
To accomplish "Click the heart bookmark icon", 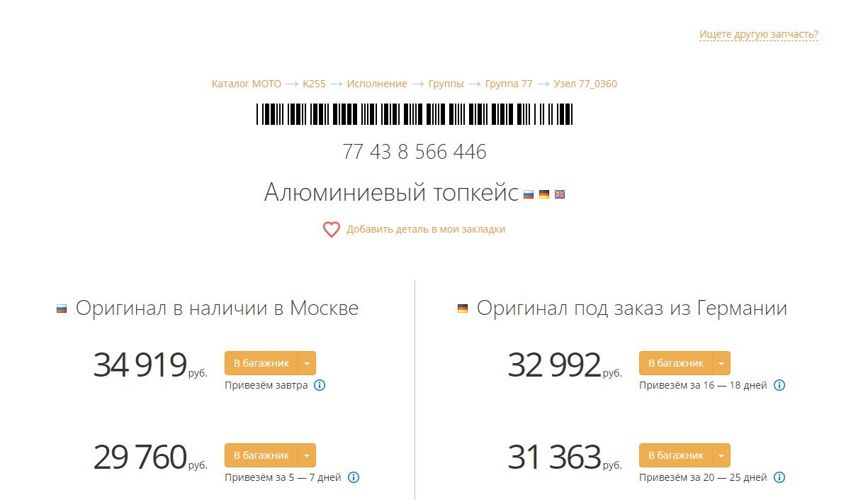I will [331, 230].
